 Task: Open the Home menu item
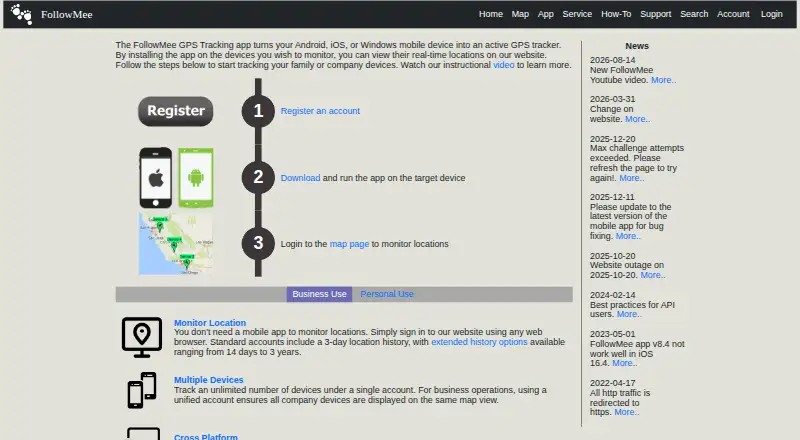point(491,14)
